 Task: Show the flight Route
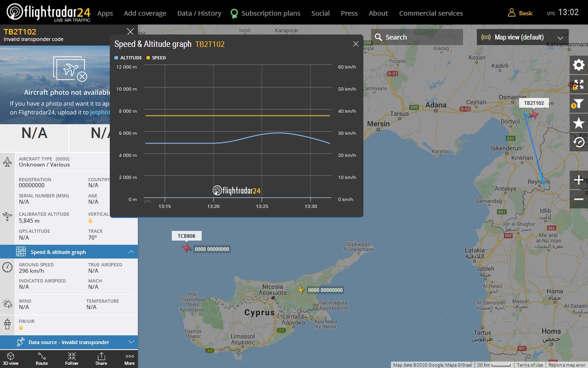[42, 359]
